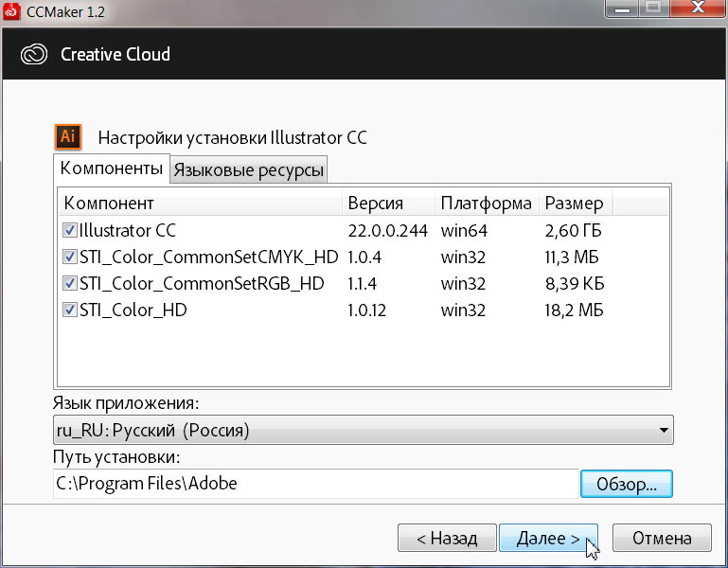
Task: Cancel setup with the Отмена button
Action: pyautogui.click(x=662, y=539)
